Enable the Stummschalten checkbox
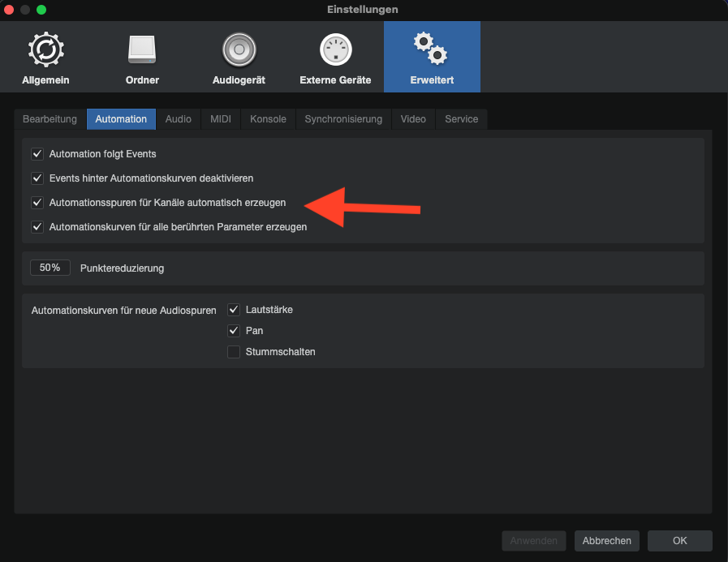Screen dimensions: 728x562 pos(234,352)
